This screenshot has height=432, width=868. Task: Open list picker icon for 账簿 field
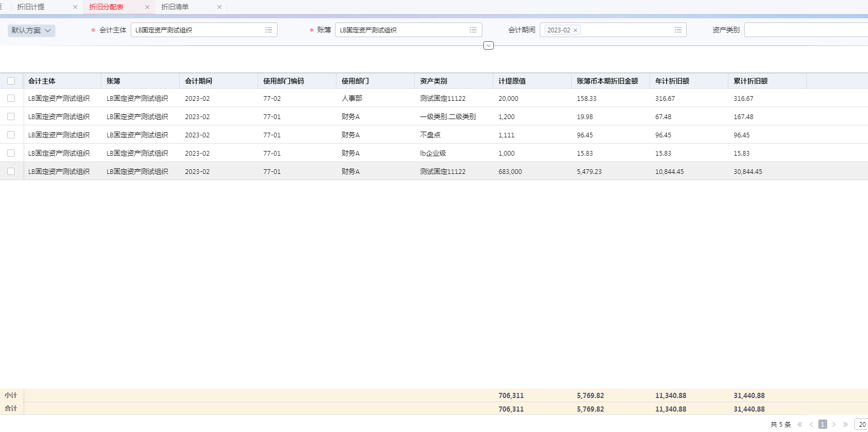point(473,30)
